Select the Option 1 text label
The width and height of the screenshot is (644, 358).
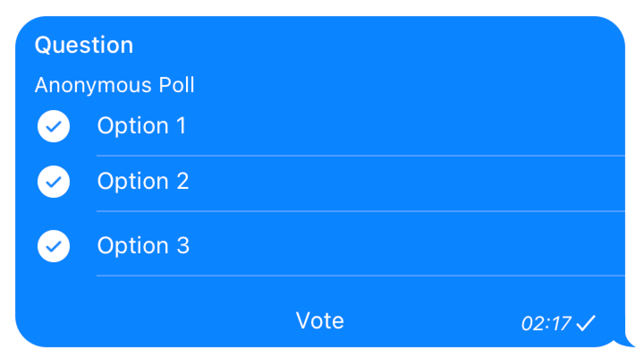[141, 126]
